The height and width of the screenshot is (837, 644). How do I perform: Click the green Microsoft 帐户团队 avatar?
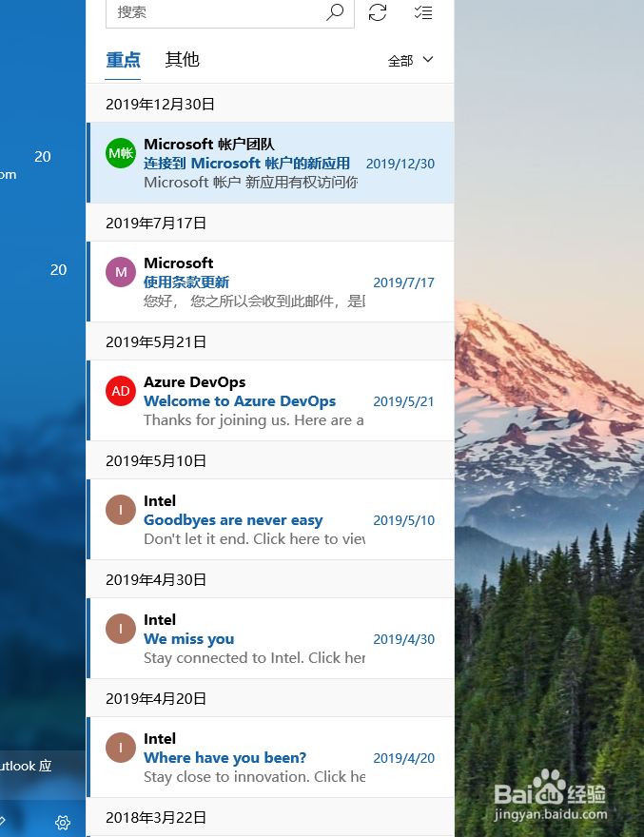[121, 153]
